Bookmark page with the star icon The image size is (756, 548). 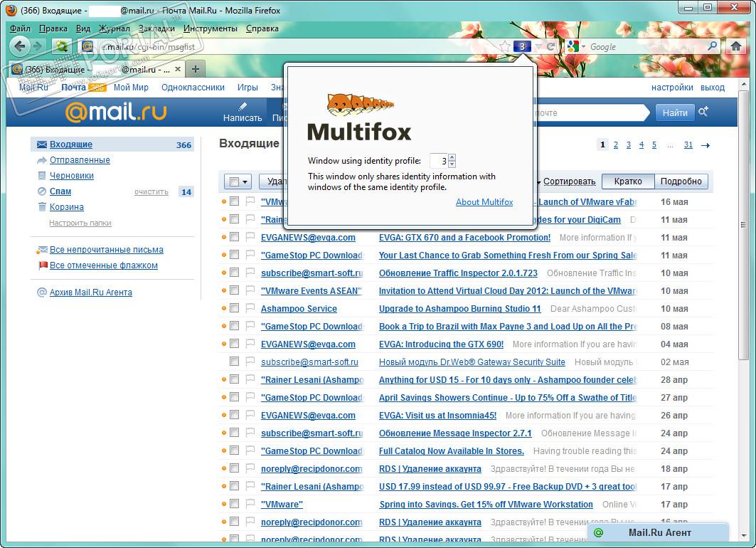(505, 46)
